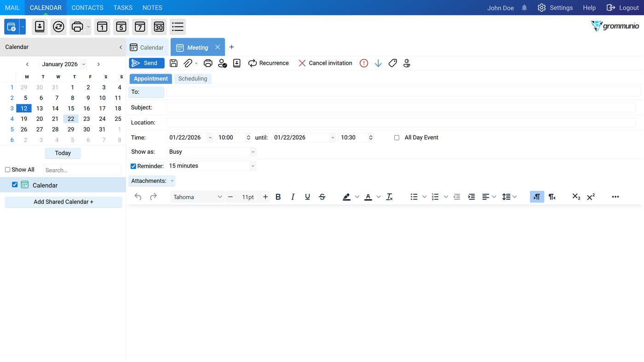644x362 pixels.
Task: Toggle italic formatting
Action: coord(293,197)
